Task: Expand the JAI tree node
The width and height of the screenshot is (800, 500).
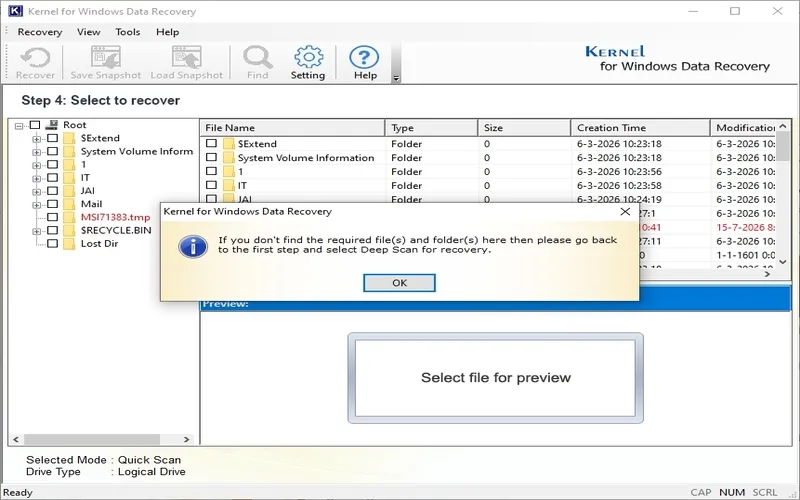Action: 36,192
